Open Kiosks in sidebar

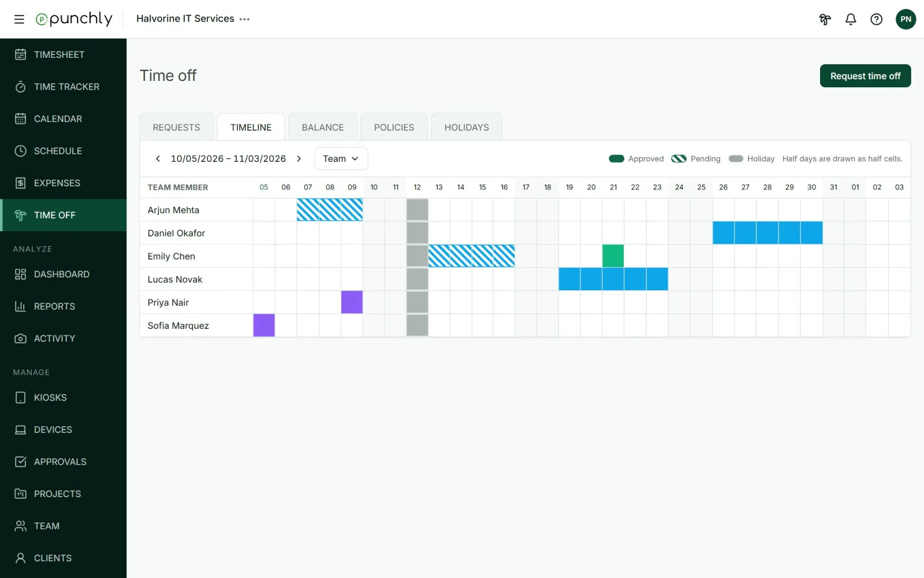tap(64, 398)
